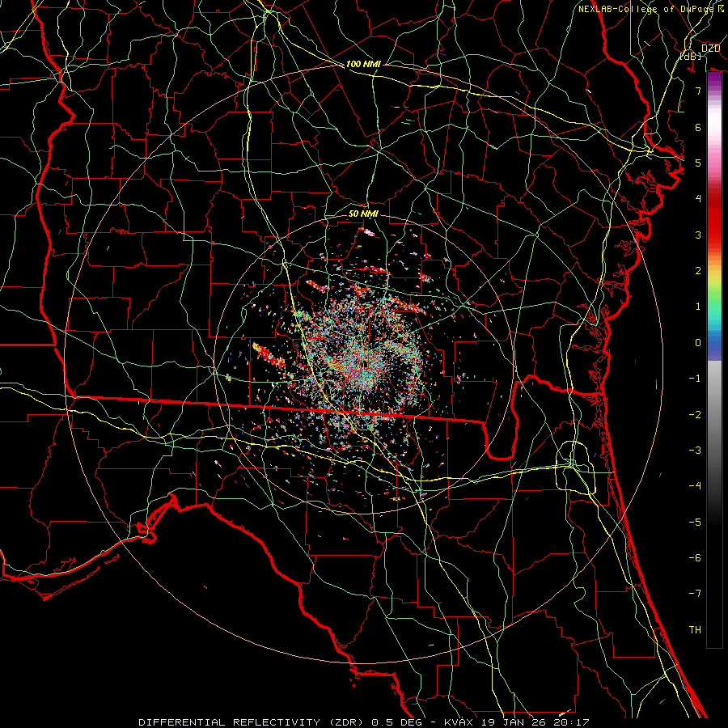Viewport: 728px width, 728px height.
Task: Click the ZDR vertical color bar legend
Action: tap(714, 360)
